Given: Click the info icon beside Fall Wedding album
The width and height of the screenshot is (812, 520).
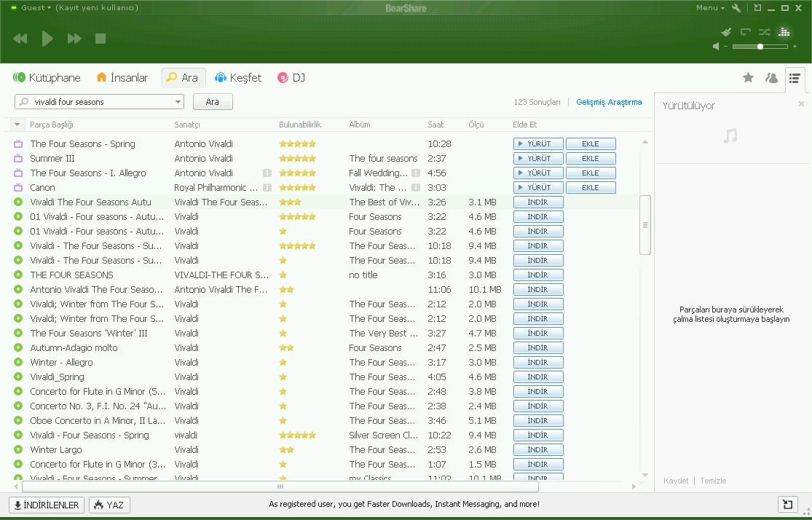Looking at the screenshot, I should click(x=416, y=173).
